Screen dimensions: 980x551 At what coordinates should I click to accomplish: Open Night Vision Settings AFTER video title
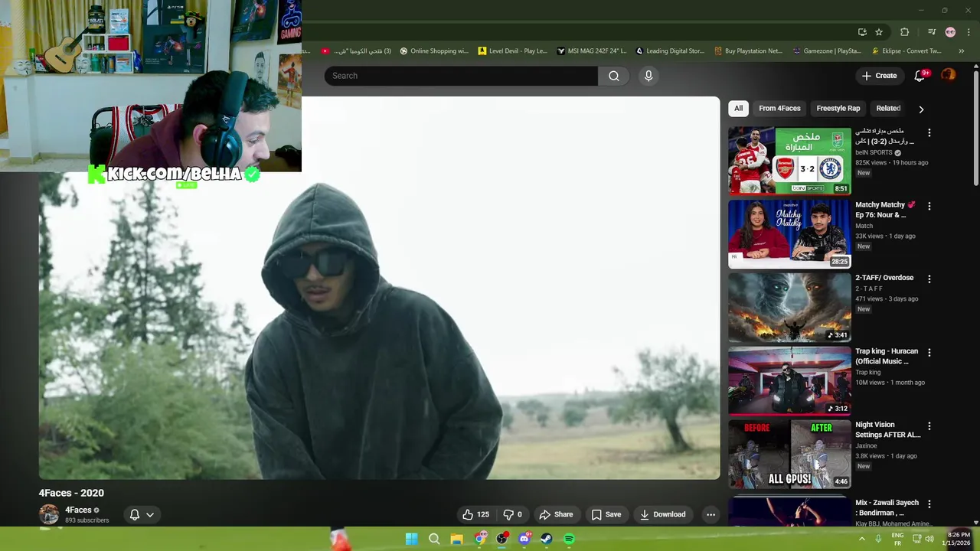coord(888,429)
